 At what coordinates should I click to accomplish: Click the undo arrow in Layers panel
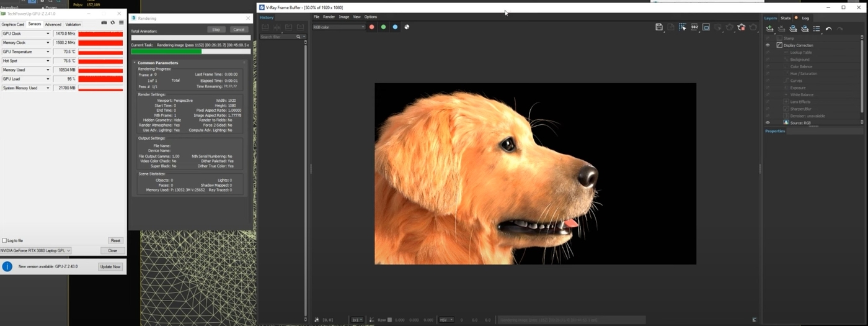tap(829, 29)
